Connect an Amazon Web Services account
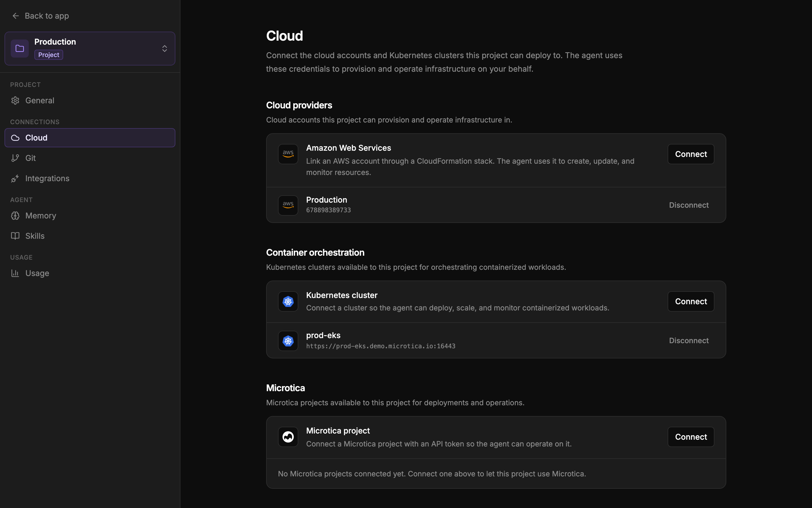Image resolution: width=812 pixels, height=508 pixels. point(690,154)
